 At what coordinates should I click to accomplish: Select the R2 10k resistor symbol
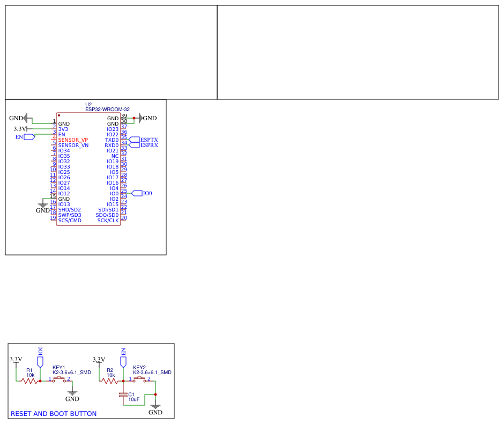tap(110, 381)
